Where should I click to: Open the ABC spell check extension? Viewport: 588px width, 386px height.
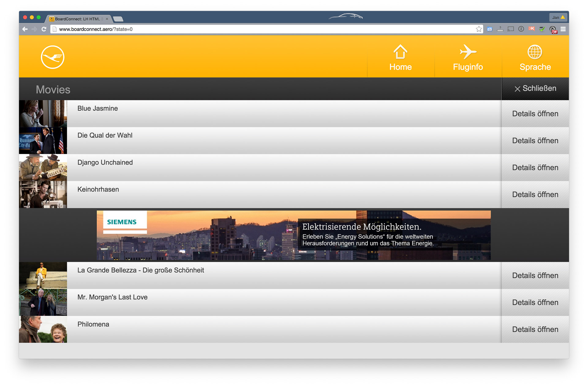pos(542,29)
